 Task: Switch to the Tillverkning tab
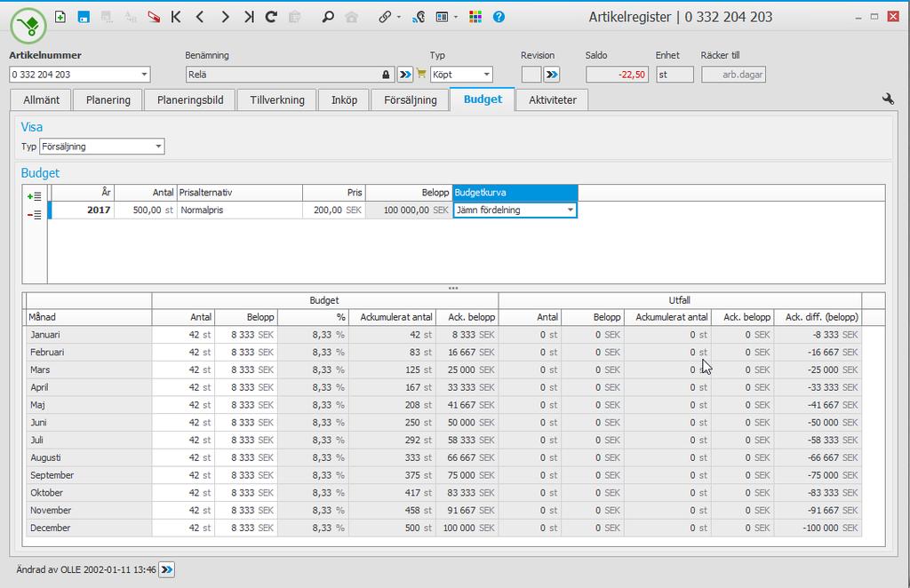tap(277, 99)
